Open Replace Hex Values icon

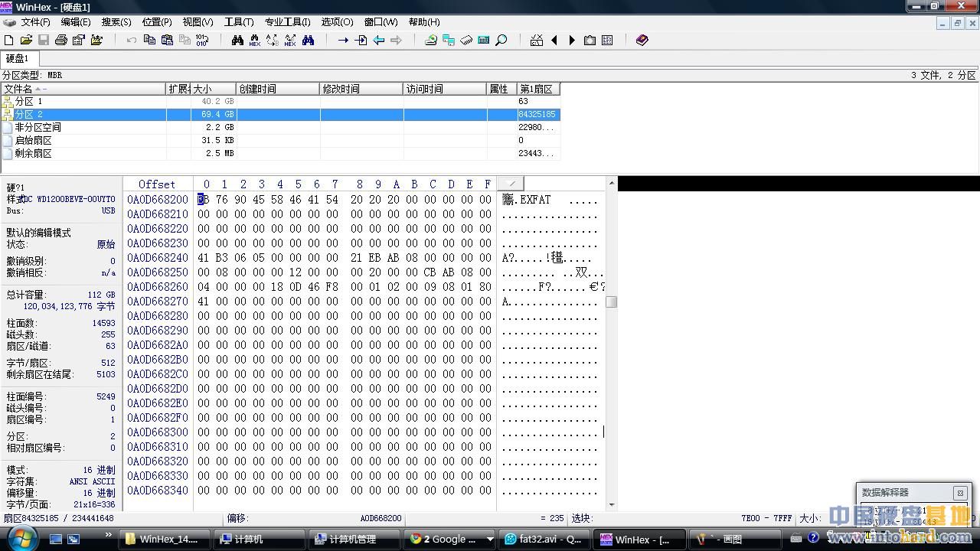[x=290, y=40]
